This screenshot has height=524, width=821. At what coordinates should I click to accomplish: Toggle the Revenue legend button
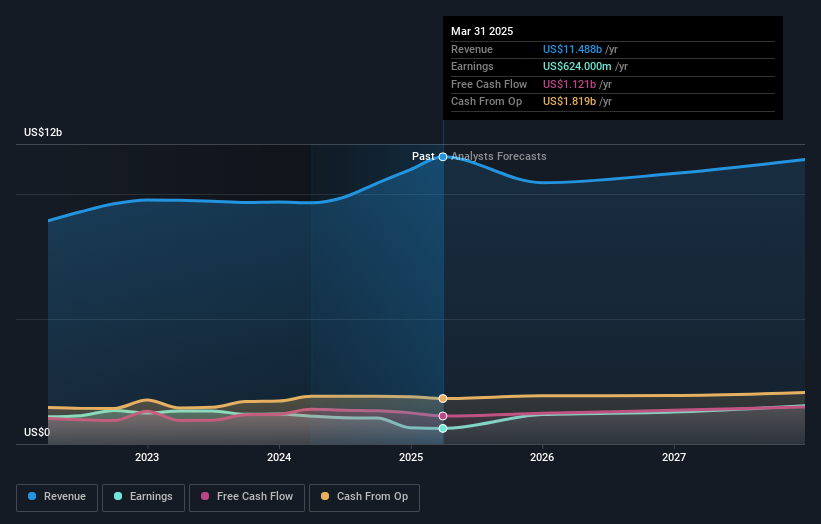[x=57, y=497]
